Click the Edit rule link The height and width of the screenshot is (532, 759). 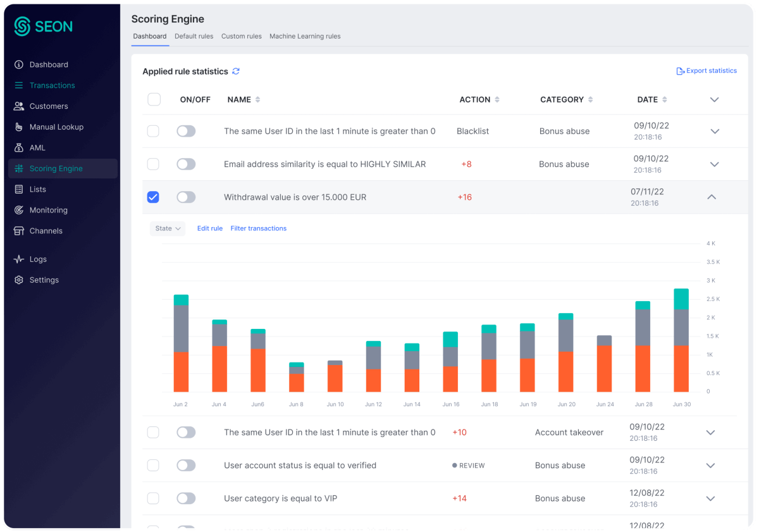(x=209, y=228)
